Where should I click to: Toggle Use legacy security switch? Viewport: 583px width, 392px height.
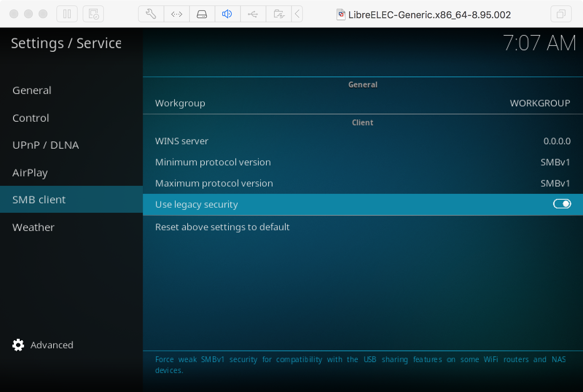pos(562,204)
